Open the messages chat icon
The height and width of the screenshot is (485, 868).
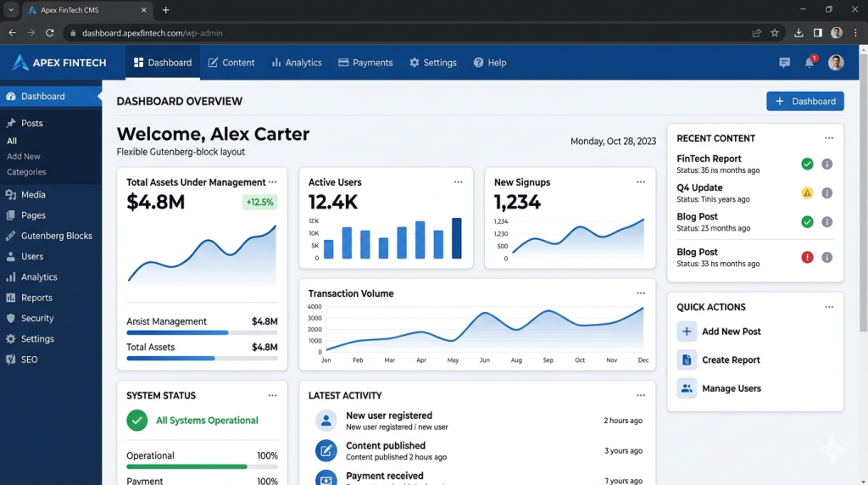coord(784,63)
